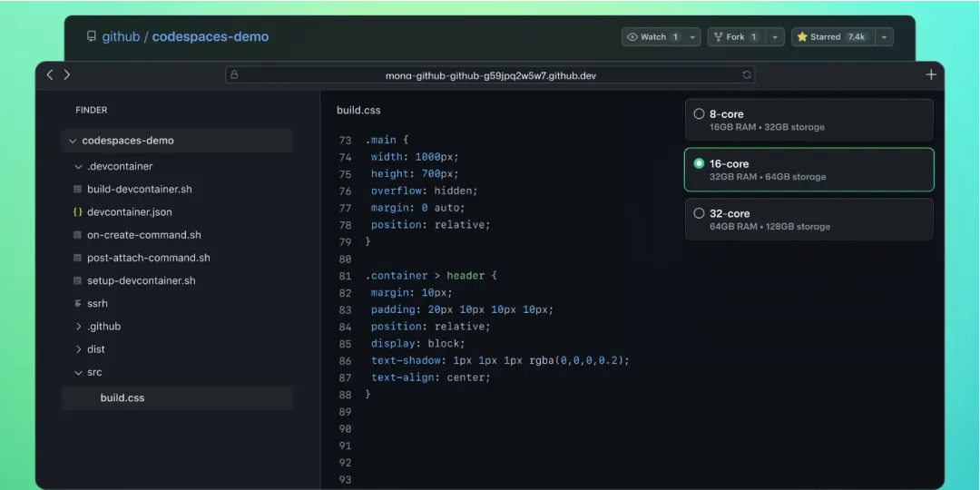
Task: Open the Watch dropdown arrow
Action: coord(693,37)
